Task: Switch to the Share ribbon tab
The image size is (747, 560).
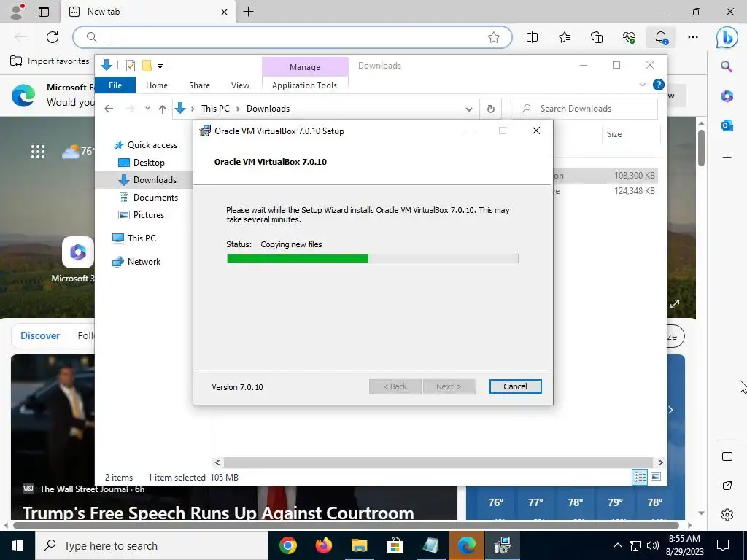Action: coord(199,85)
